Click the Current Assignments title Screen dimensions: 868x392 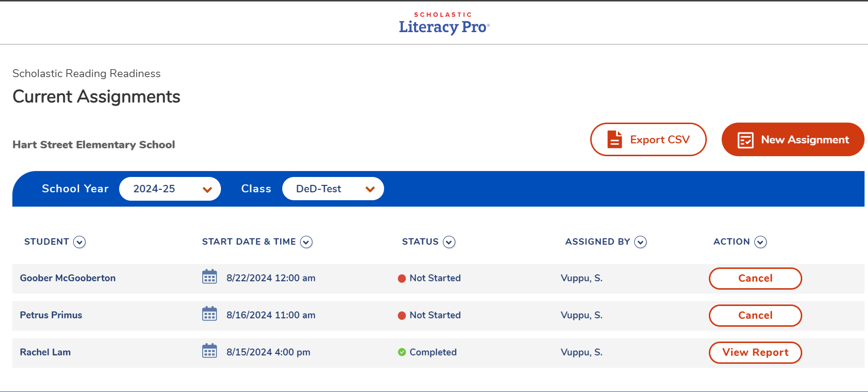96,96
